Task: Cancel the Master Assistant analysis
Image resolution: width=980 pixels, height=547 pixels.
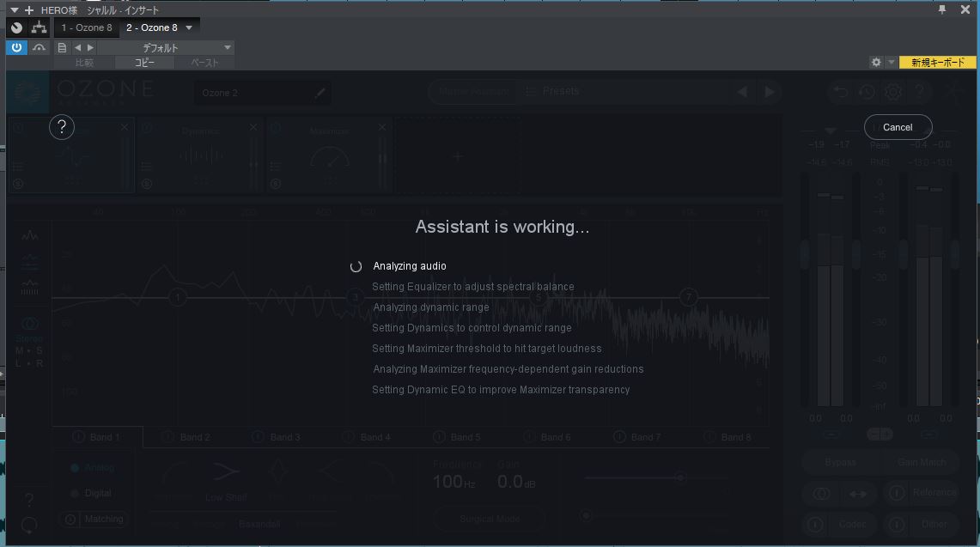Action: click(x=898, y=127)
